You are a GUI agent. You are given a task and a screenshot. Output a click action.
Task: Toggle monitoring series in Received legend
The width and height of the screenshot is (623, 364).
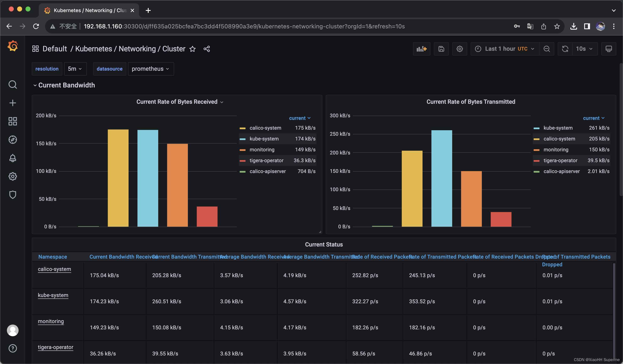click(262, 149)
